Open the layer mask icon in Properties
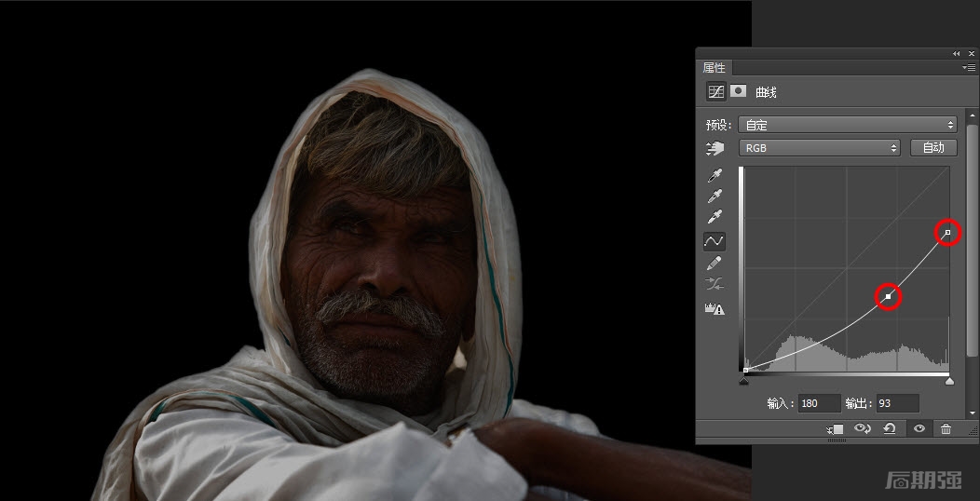980x501 pixels. pyautogui.click(x=738, y=91)
